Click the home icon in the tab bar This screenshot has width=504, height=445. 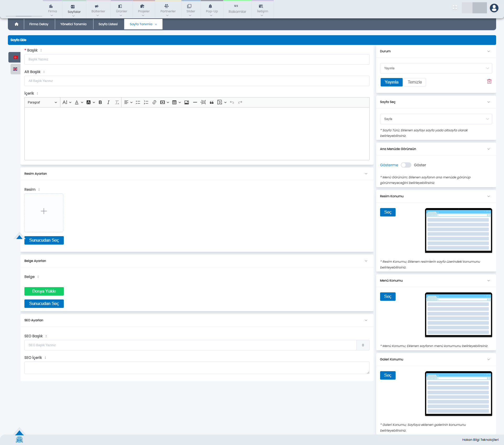pyautogui.click(x=17, y=24)
